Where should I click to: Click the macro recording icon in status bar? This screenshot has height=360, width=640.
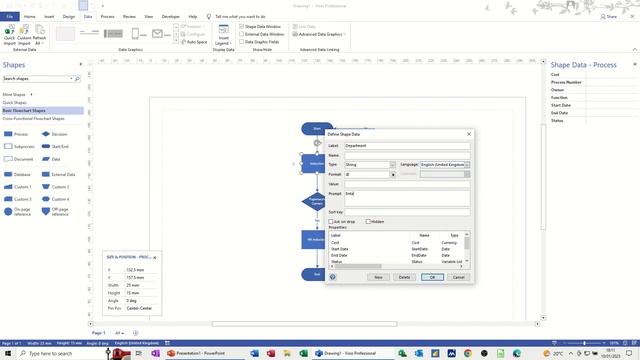point(167,343)
